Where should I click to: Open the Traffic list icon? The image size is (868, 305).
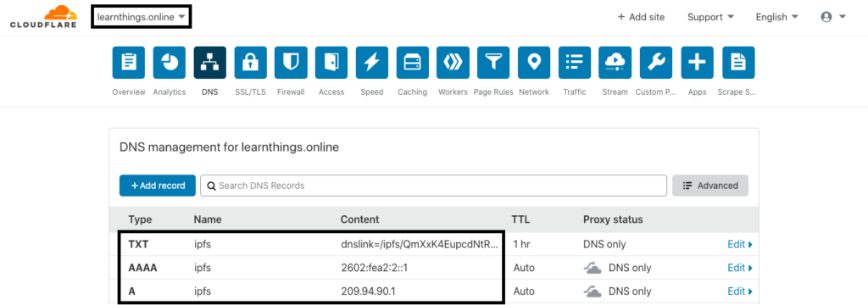tap(575, 63)
